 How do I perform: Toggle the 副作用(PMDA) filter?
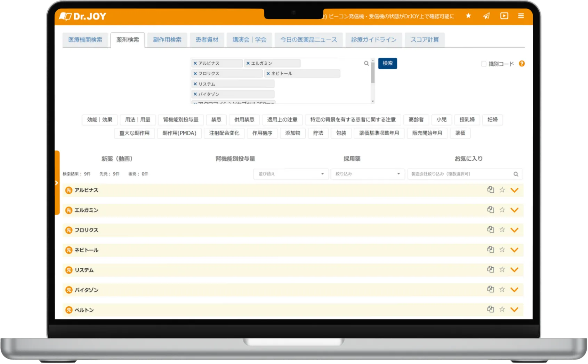click(x=179, y=133)
